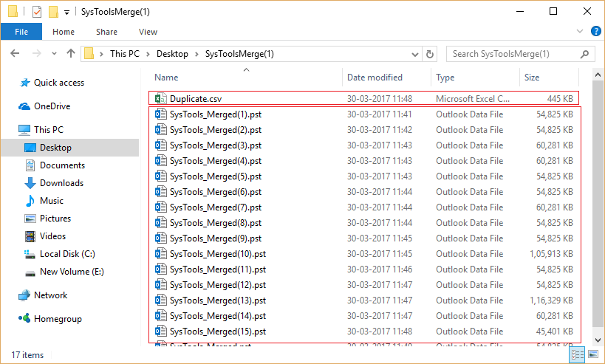Click Outlook icon of SysTools_Merged(12).pst
This screenshot has height=364, width=605.
pyautogui.click(x=160, y=285)
